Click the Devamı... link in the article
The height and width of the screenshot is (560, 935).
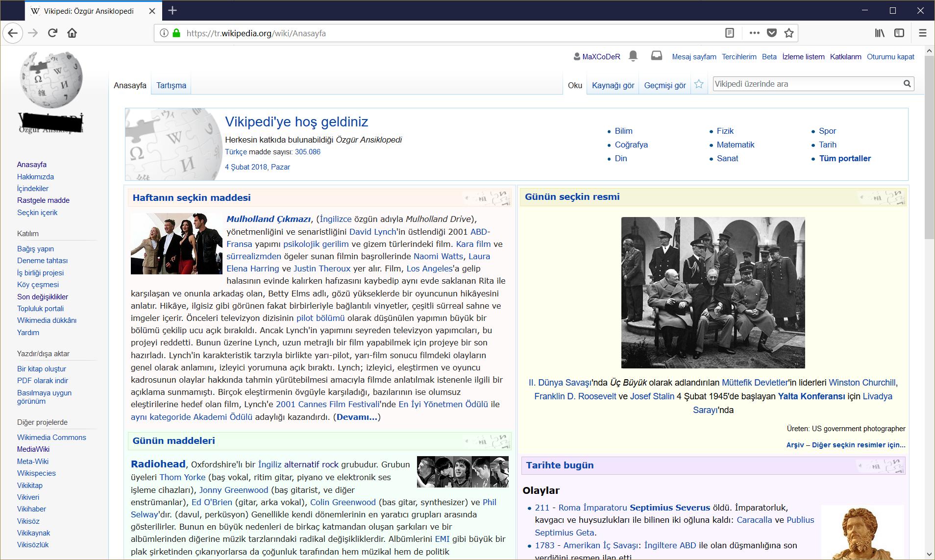pyautogui.click(x=357, y=417)
